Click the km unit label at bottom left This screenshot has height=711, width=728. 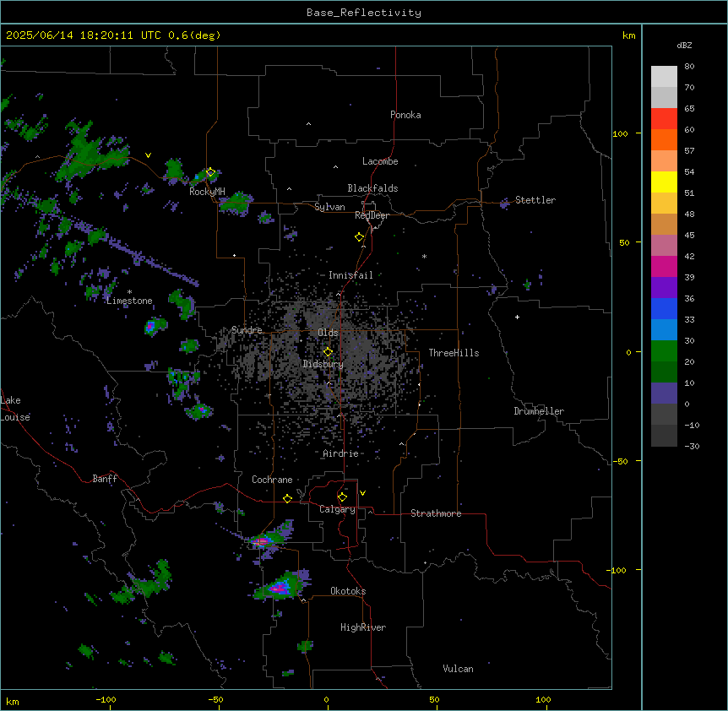[x=13, y=701]
